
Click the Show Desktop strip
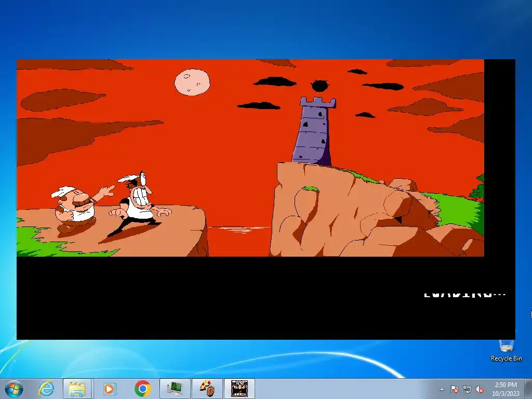(x=528, y=389)
